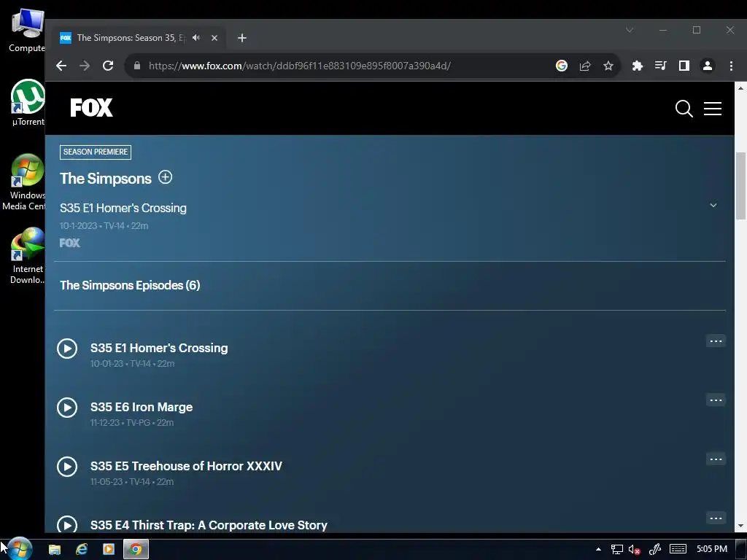The image size is (747, 560).
Task: View site information lock icon
Action: 137,66
